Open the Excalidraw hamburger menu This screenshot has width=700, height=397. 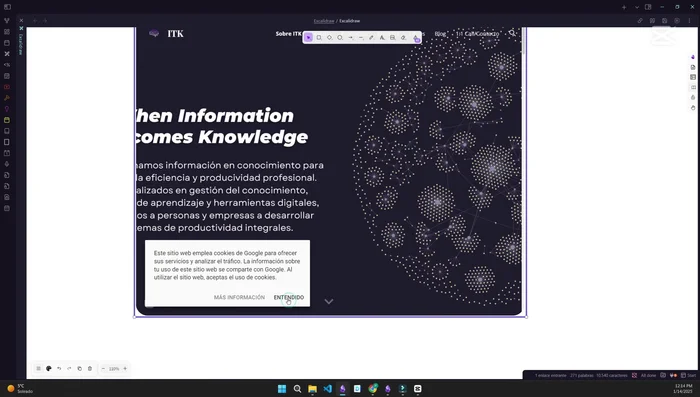(x=38, y=368)
